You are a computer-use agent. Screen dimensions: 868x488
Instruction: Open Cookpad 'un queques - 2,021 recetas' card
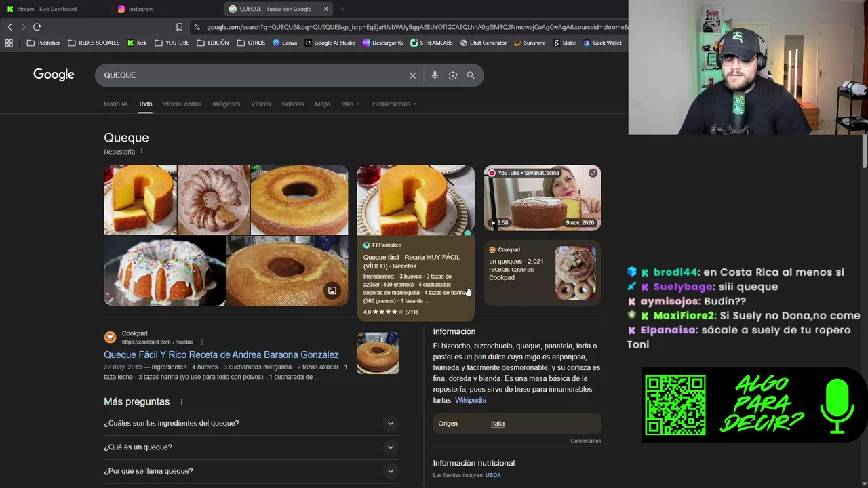point(542,272)
